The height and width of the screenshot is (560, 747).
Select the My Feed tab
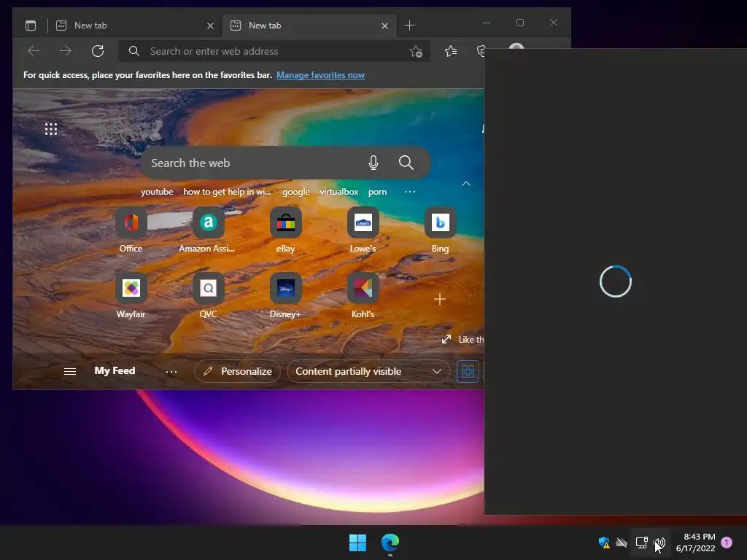(x=115, y=371)
